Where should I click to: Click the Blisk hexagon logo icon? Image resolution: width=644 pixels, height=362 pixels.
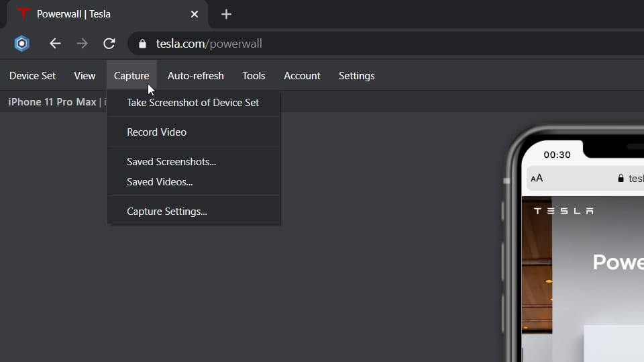[22, 44]
